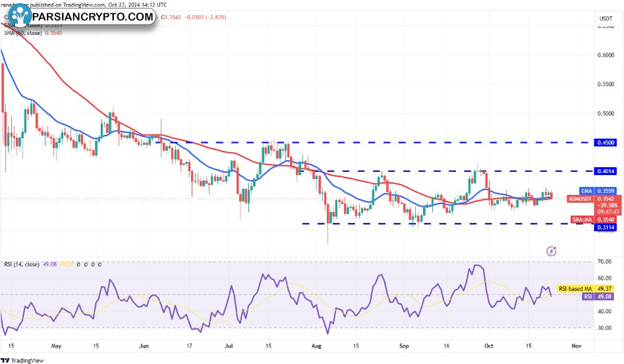The image size is (624, 364).
Task: Click the close price value C0.3542
Action: 171,18
